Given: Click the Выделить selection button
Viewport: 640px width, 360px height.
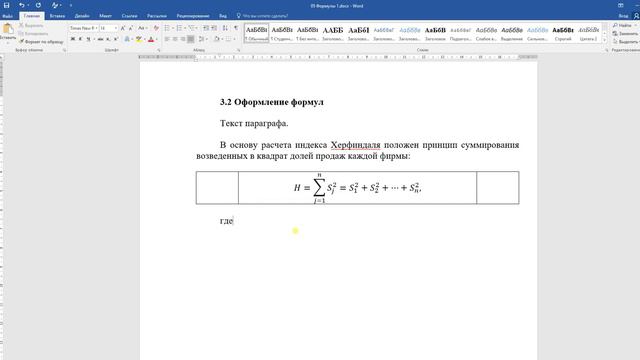Looking at the screenshot, I should [626, 42].
